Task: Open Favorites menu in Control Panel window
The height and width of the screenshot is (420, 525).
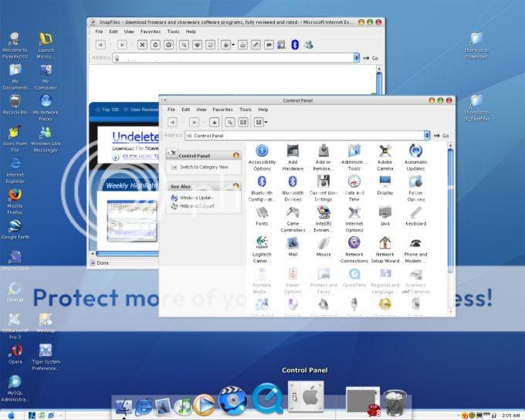Action: 222,110
